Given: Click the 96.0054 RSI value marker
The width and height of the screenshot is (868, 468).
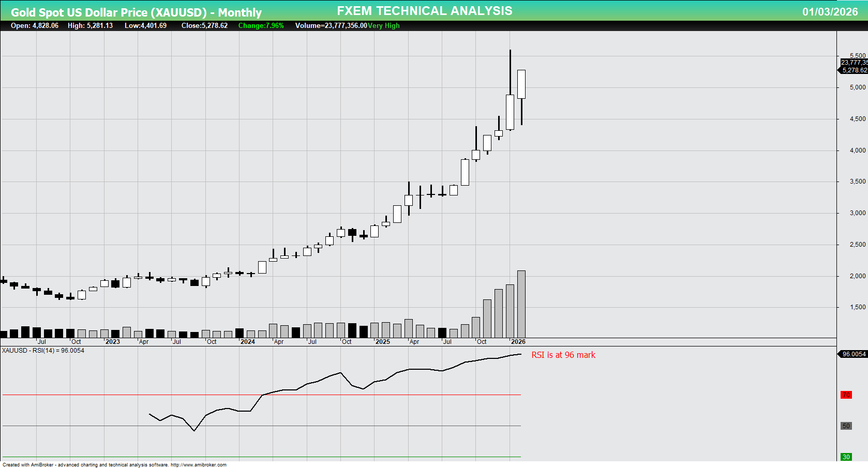Looking at the screenshot, I should point(852,354).
